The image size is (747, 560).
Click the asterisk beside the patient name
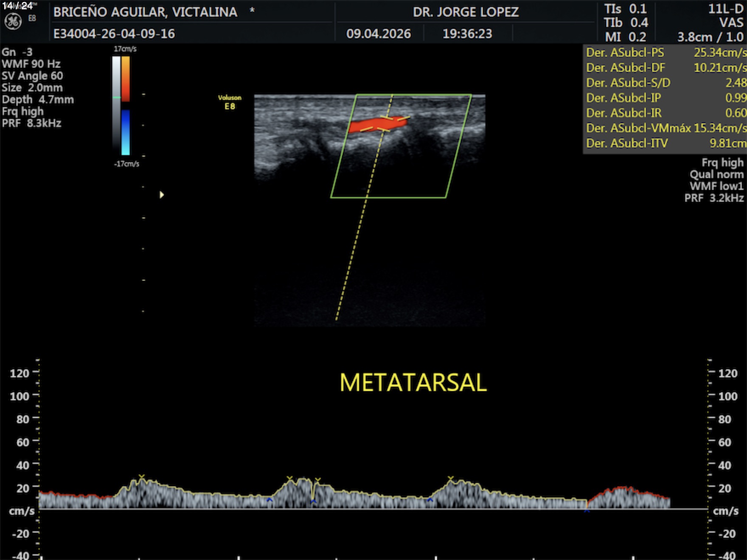[x=252, y=11]
